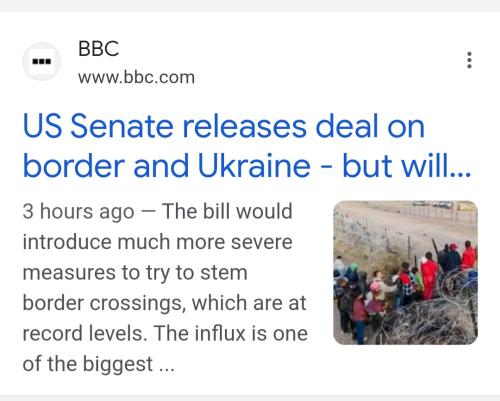The width and height of the screenshot is (500, 401).
Task: Open the three-dot menu for the BBC result
Action: (x=469, y=60)
